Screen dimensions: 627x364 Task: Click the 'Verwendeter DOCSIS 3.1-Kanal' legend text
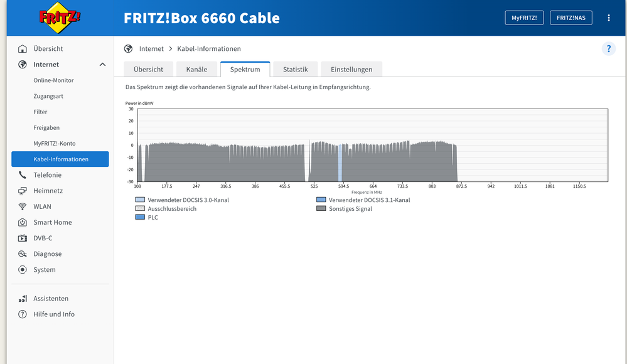click(x=369, y=200)
